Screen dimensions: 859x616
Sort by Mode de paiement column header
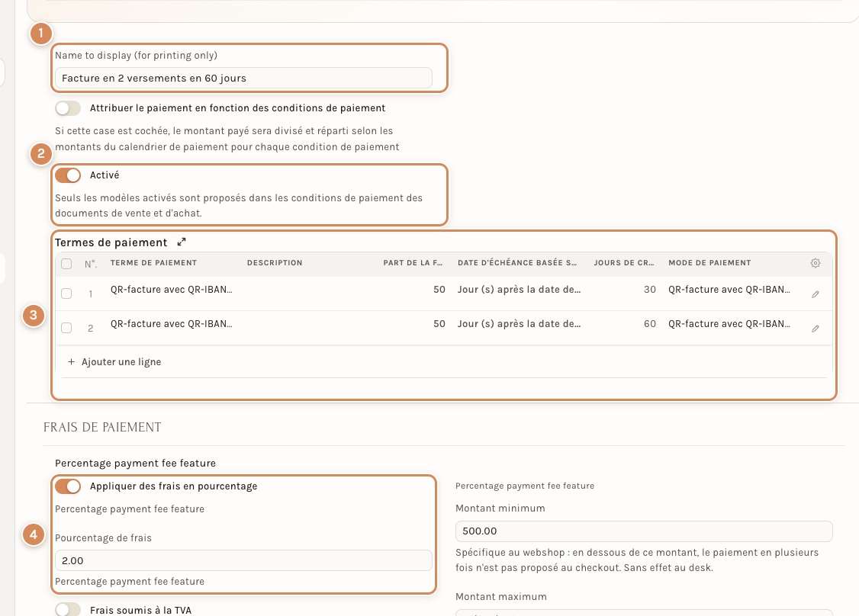[x=709, y=263]
